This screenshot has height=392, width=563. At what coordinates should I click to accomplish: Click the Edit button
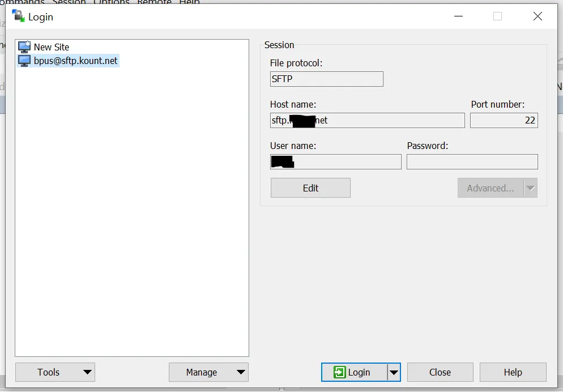(x=310, y=188)
